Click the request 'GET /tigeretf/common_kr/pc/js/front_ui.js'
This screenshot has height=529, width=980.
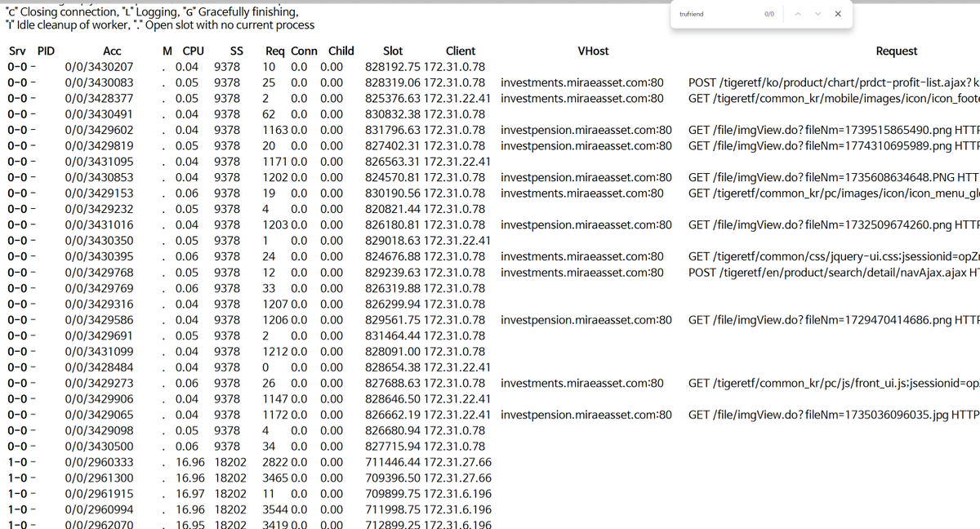(834, 383)
